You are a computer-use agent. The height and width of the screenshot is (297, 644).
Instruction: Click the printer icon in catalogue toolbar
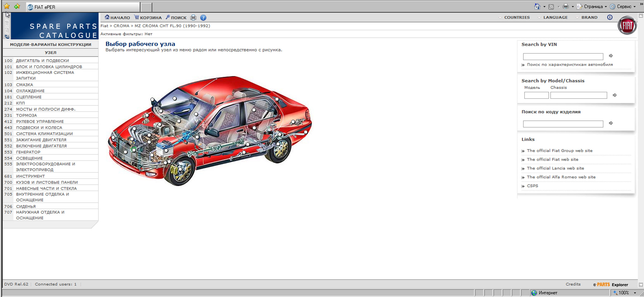point(193,18)
